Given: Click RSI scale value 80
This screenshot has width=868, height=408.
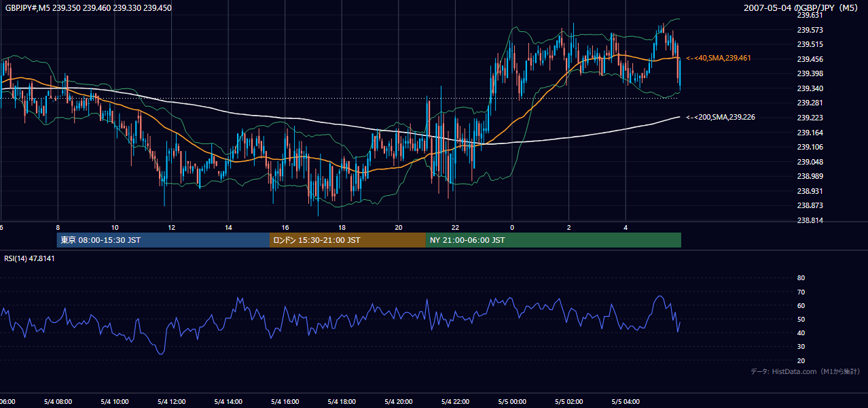Looking at the screenshot, I should coord(801,278).
